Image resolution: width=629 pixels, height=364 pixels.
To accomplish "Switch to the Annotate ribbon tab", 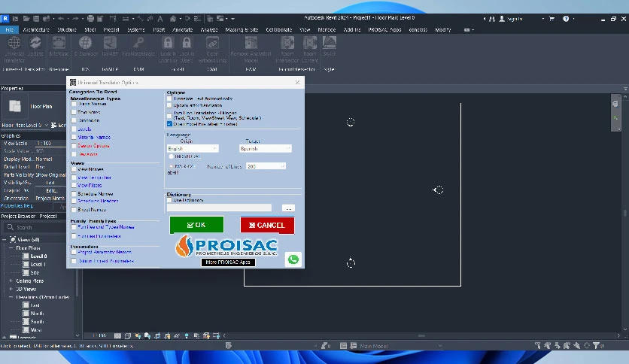I will click(183, 29).
